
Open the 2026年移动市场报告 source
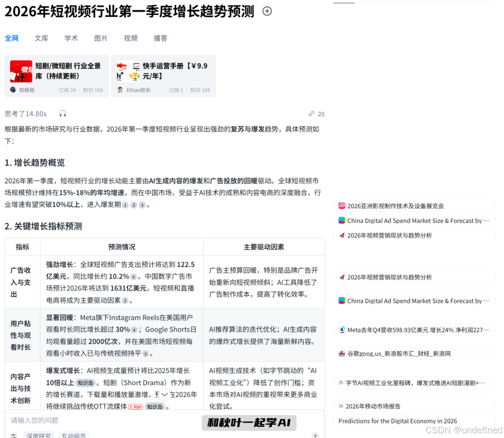[414, 406]
